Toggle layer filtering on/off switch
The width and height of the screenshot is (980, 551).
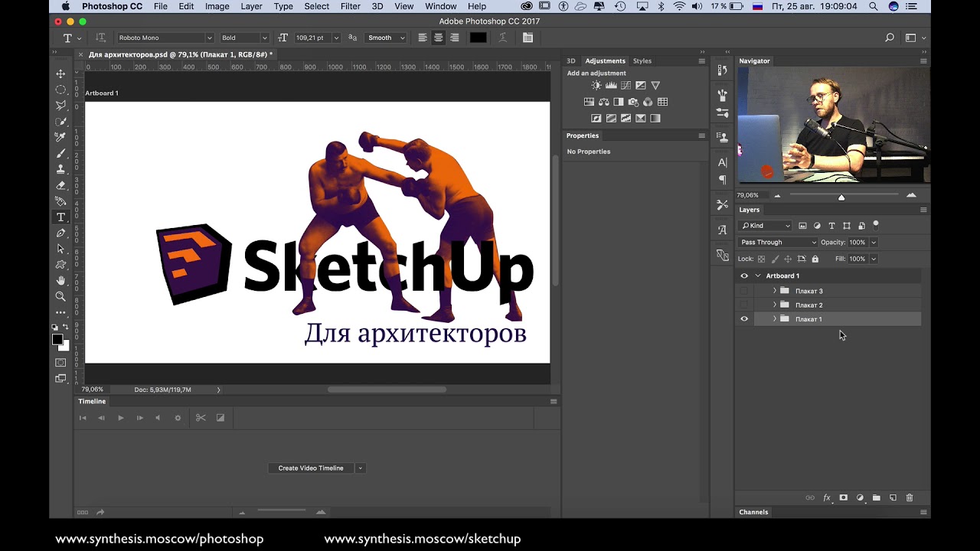(876, 225)
